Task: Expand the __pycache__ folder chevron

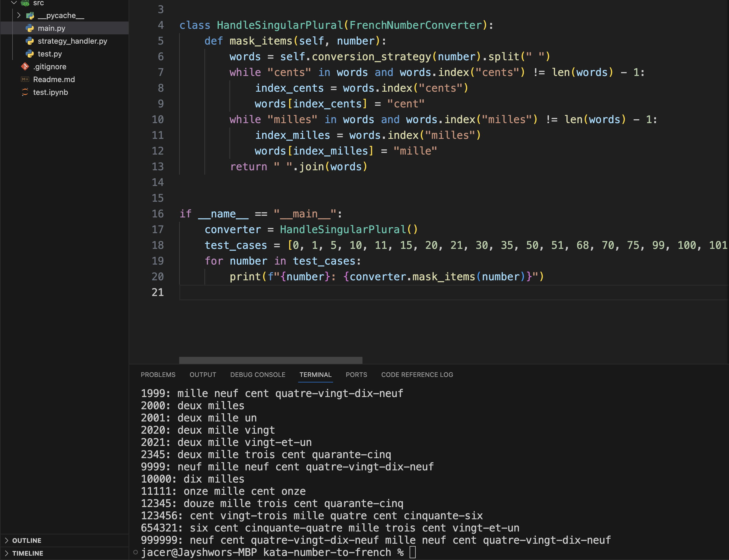Action: point(19,15)
